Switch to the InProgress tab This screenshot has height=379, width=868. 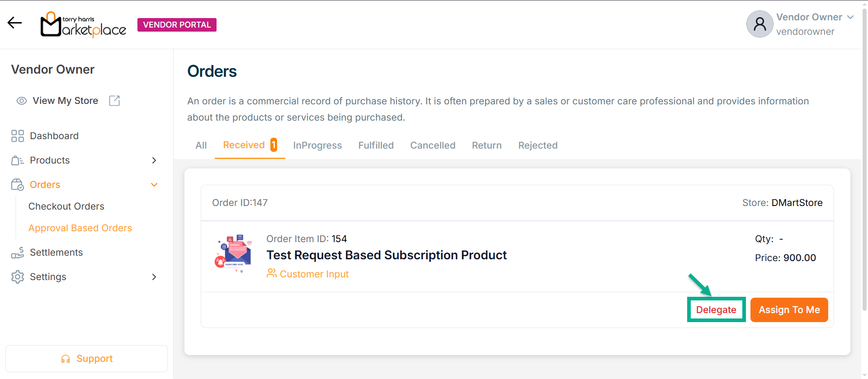coord(317,145)
